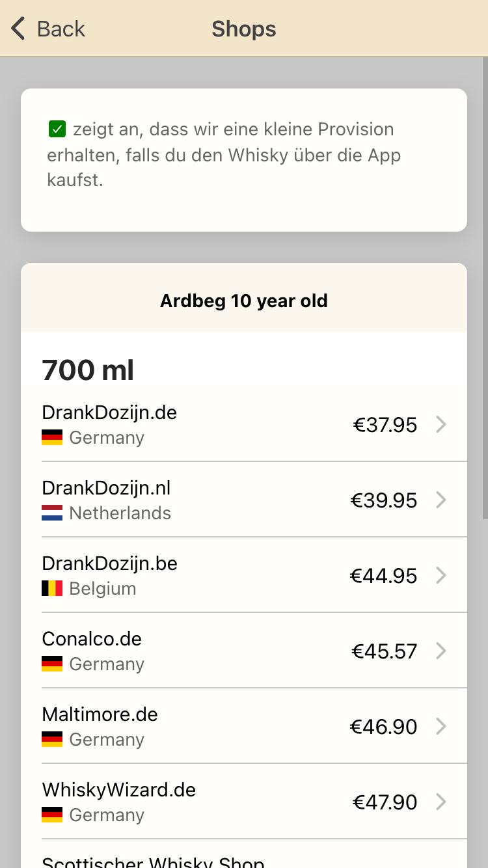Tap the back arrow icon
Viewport: 488px width, 868px height.
tap(18, 29)
